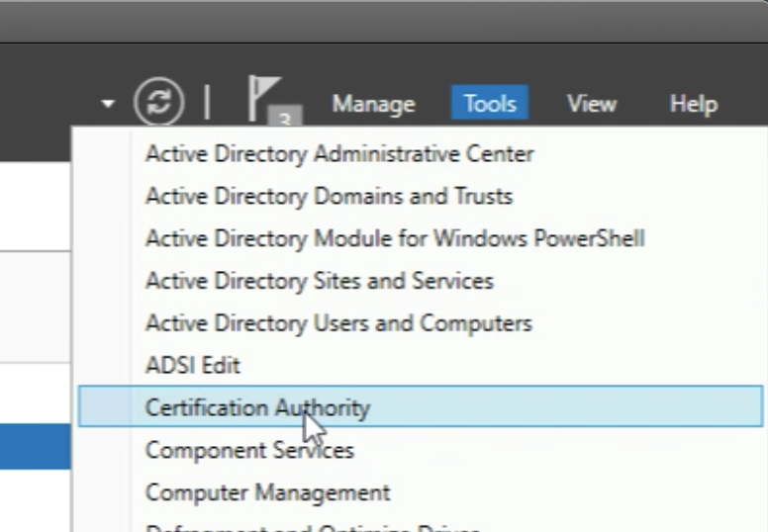Viewport: 768px width, 532px height.
Task: Open the Manage menu
Action: coord(373,104)
